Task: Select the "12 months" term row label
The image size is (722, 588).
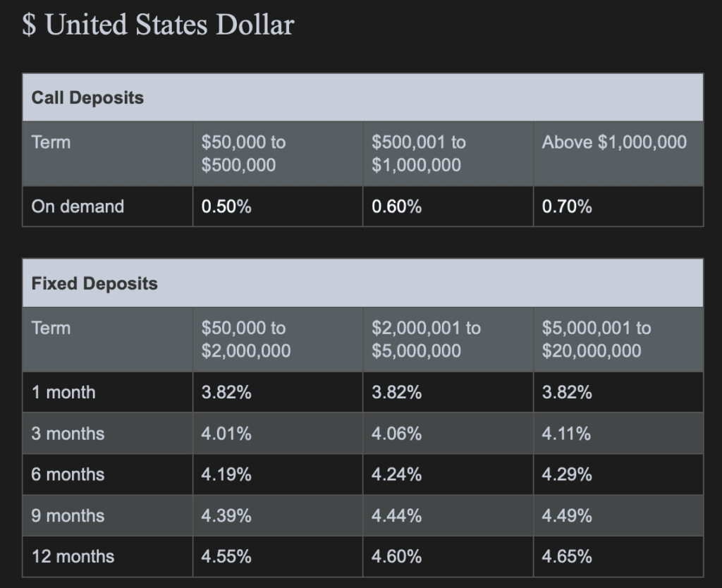Action: pos(73,556)
